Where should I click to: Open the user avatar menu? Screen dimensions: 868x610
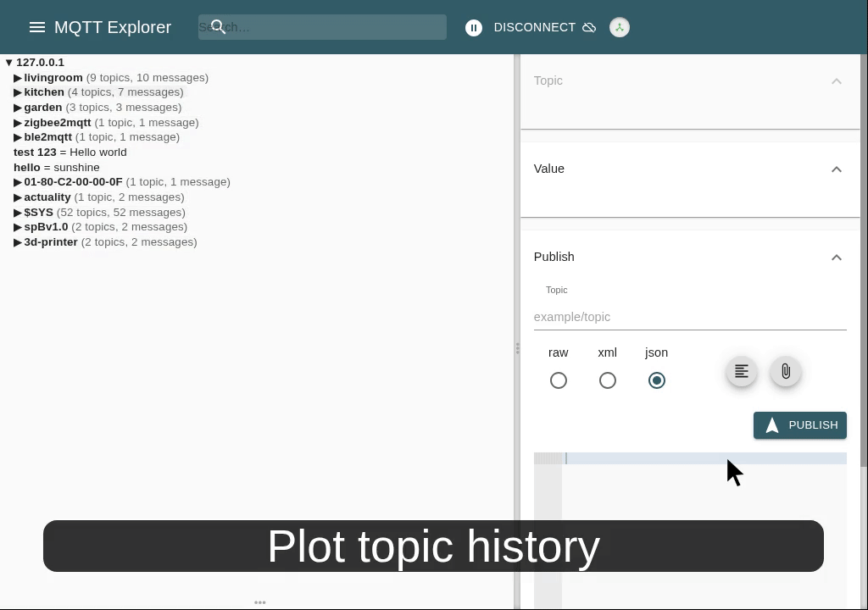pyautogui.click(x=620, y=27)
